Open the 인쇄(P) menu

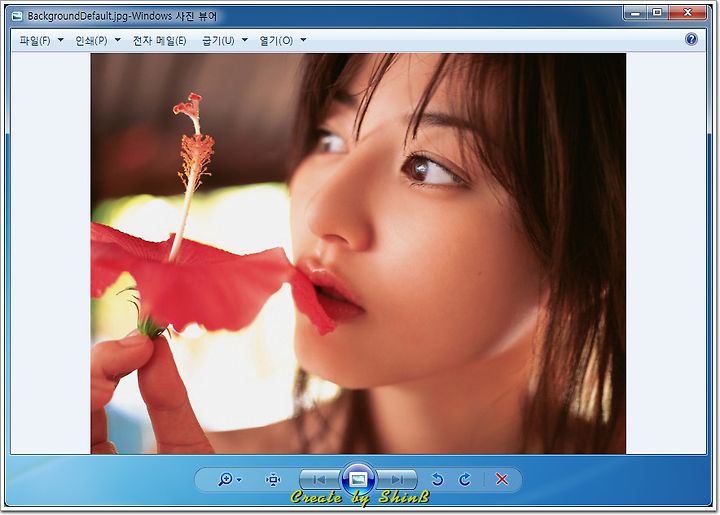tap(91, 40)
